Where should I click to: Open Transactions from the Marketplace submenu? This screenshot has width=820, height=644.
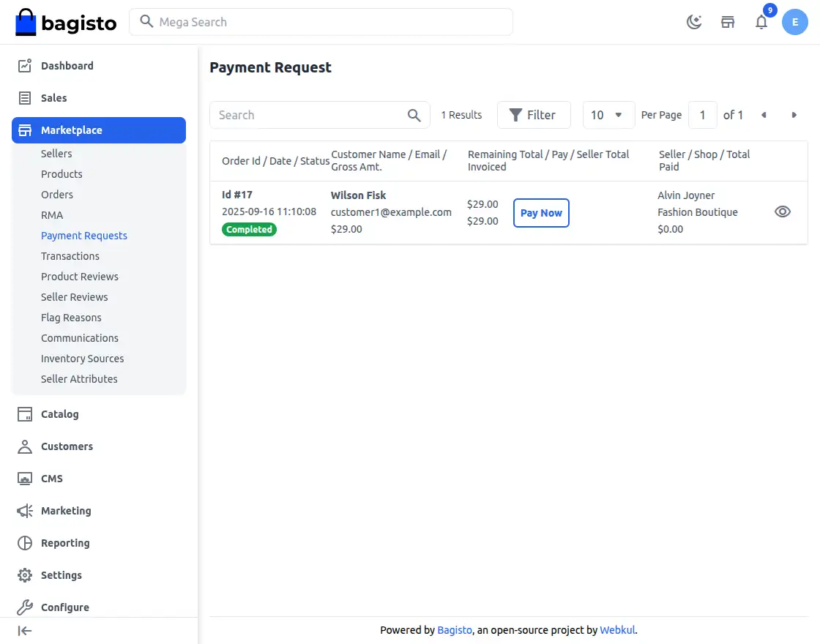(70, 255)
